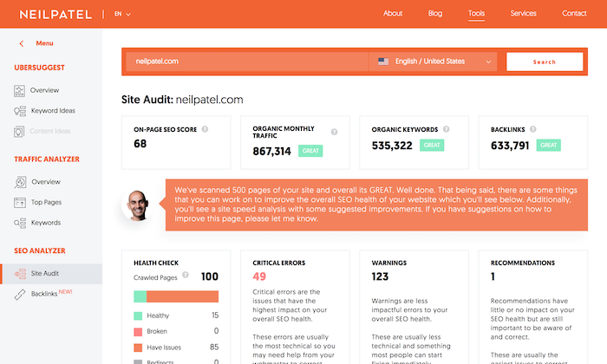Click the domain input field with neilpatel.com
The width and height of the screenshot is (607, 364).
(247, 62)
